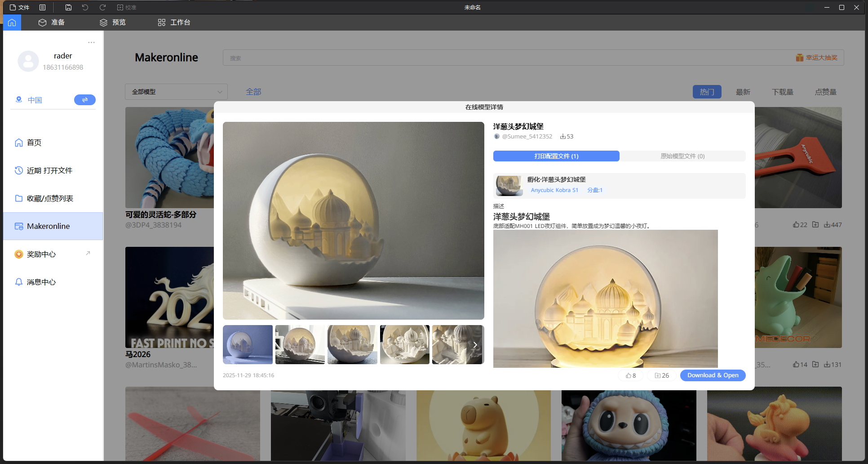This screenshot has height=464, width=868.
Task: Sort models by 下载量
Action: (x=783, y=92)
